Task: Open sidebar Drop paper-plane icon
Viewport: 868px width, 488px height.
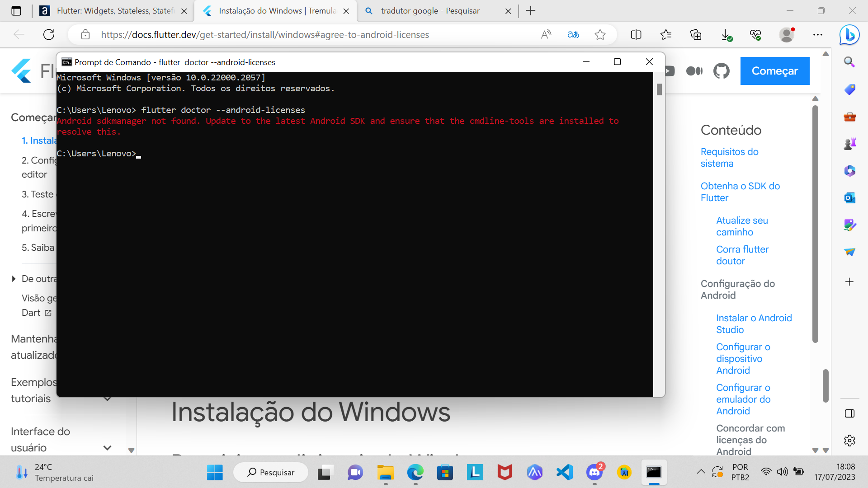Action: coord(849,252)
